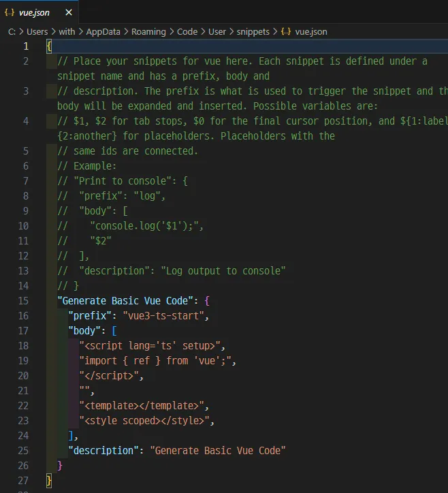Screen dimensions: 448x493
Task: Open the vue.json breadcrumb file entry
Action: click(x=311, y=32)
